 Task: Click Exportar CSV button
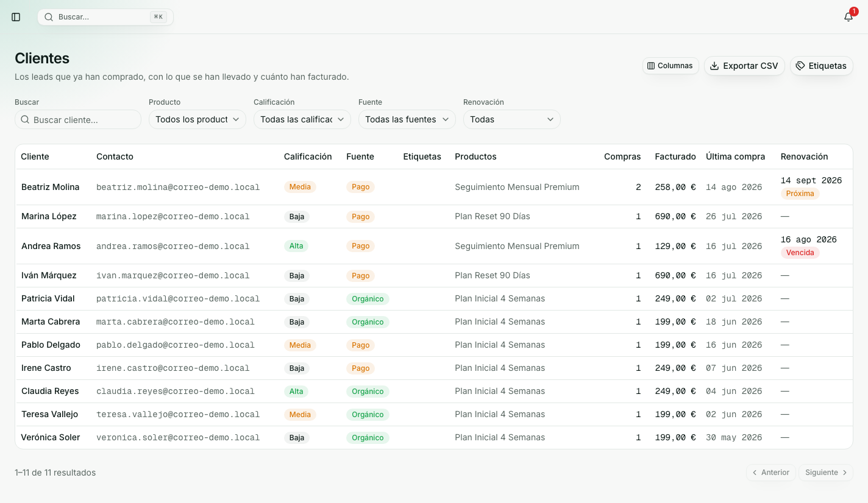pos(744,66)
